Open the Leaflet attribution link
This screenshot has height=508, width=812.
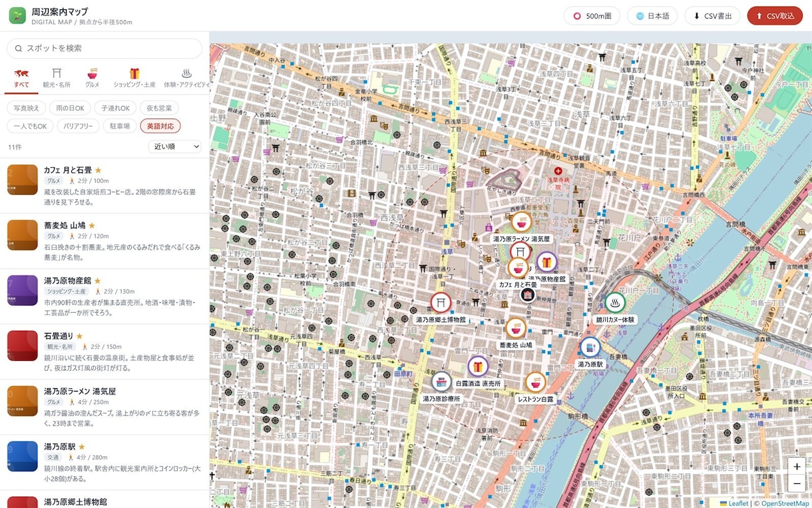(733, 503)
